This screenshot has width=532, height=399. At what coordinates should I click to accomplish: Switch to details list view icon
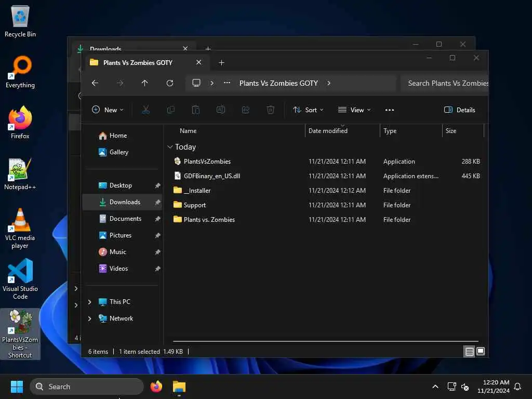[469, 352]
